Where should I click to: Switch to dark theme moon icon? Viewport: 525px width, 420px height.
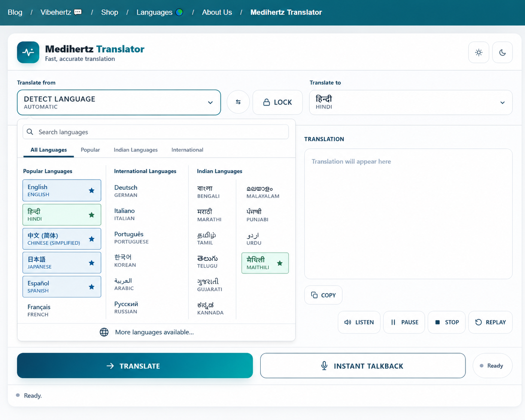502,52
